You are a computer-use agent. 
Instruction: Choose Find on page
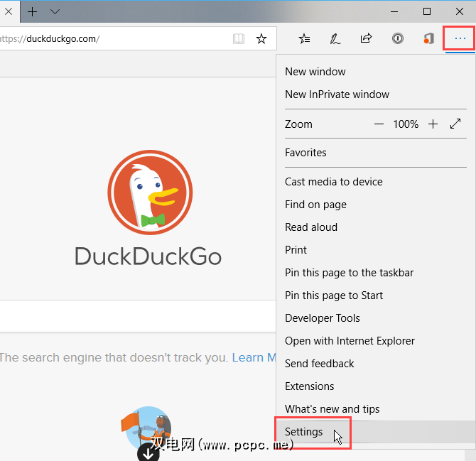tap(375, 205)
